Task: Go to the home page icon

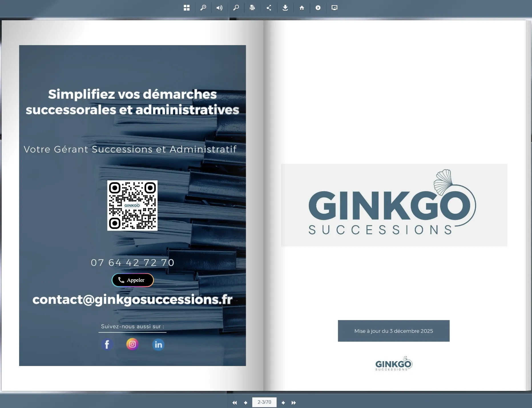Action: tap(302, 8)
